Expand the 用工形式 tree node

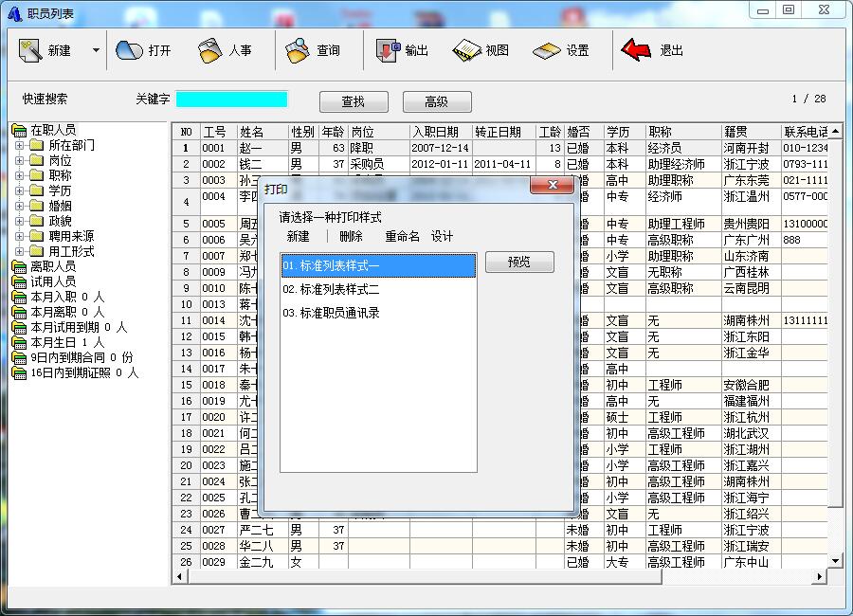(x=20, y=252)
